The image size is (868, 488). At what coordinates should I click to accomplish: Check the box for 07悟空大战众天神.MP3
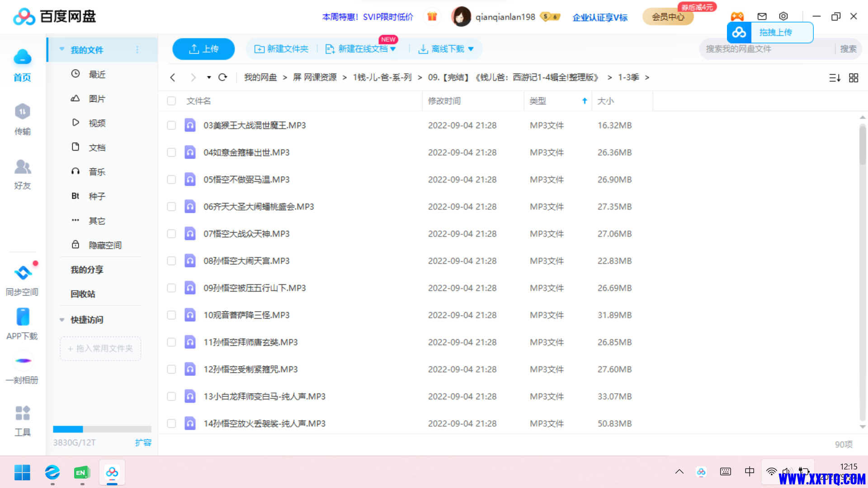click(x=171, y=234)
